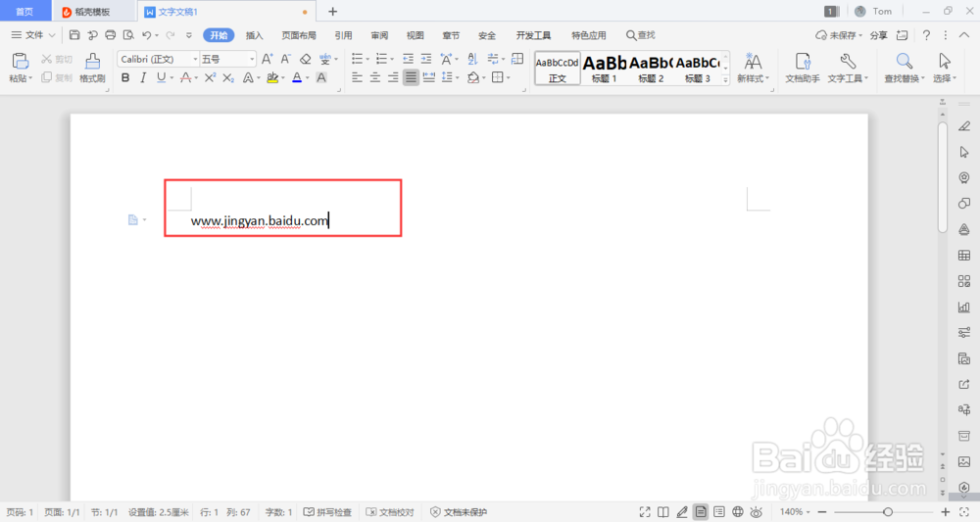The width and height of the screenshot is (980, 522).
Task: Increase paragraph indent
Action: [x=426, y=59]
